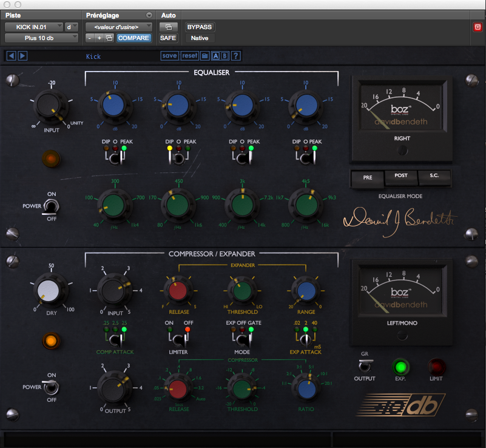This screenshot has width=486, height=448.
Task: Click the COMPARE button
Action: pyautogui.click(x=133, y=38)
